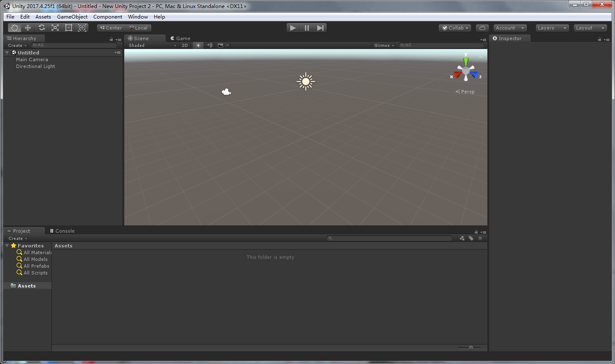Select the Rect transform tool
Viewport: 615px width, 364px height.
click(68, 28)
